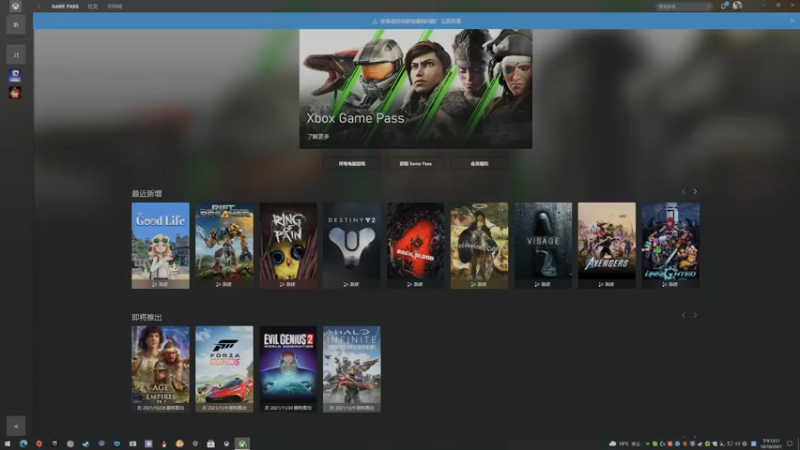Open the 社交 tab
Screen dimensions: 800x450
[92, 7]
